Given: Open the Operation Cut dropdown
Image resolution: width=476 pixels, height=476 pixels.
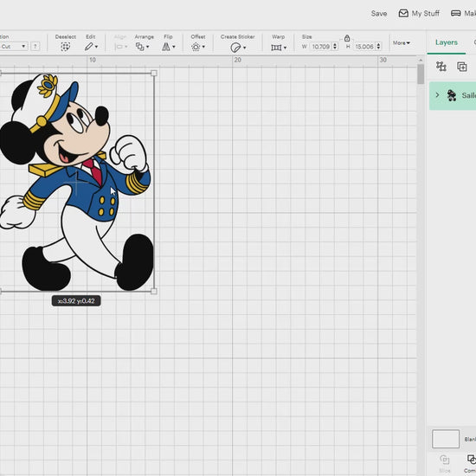Looking at the screenshot, I should point(13,47).
